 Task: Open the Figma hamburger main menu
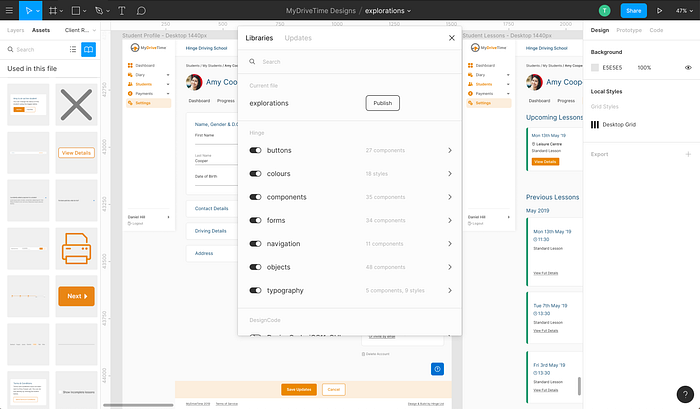(9, 10)
